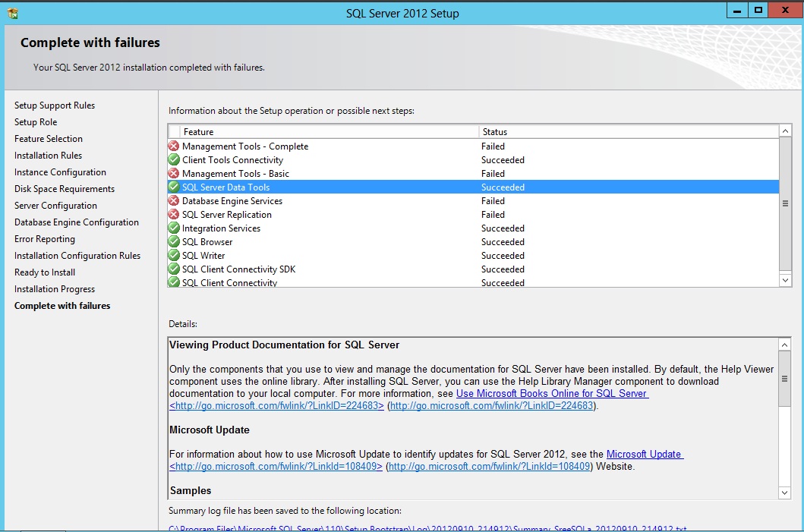Open the summary log file path link
This screenshot has width=804, height=532.
click(427, 528)
